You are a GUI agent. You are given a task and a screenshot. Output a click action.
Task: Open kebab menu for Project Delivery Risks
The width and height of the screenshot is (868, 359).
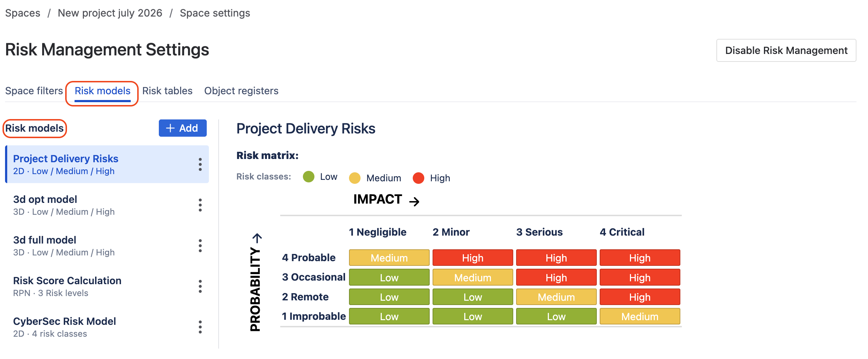click(x=200, y=164)
